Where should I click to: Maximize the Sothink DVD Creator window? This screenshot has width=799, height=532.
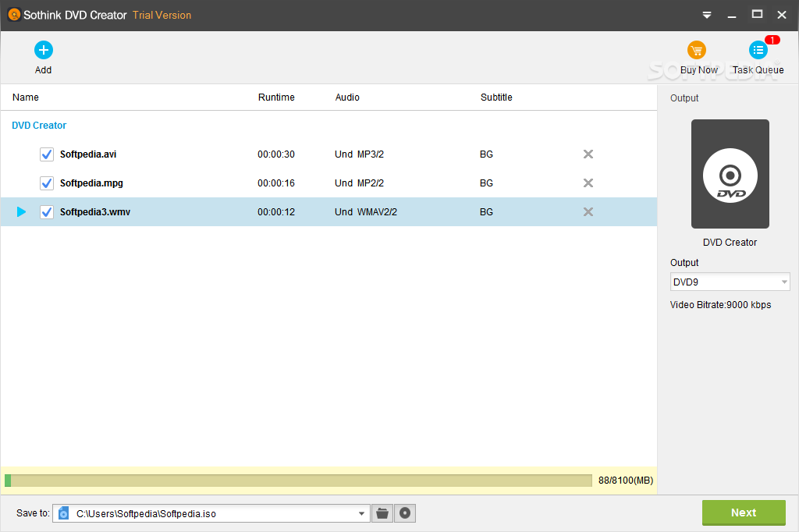click(757, 14)
